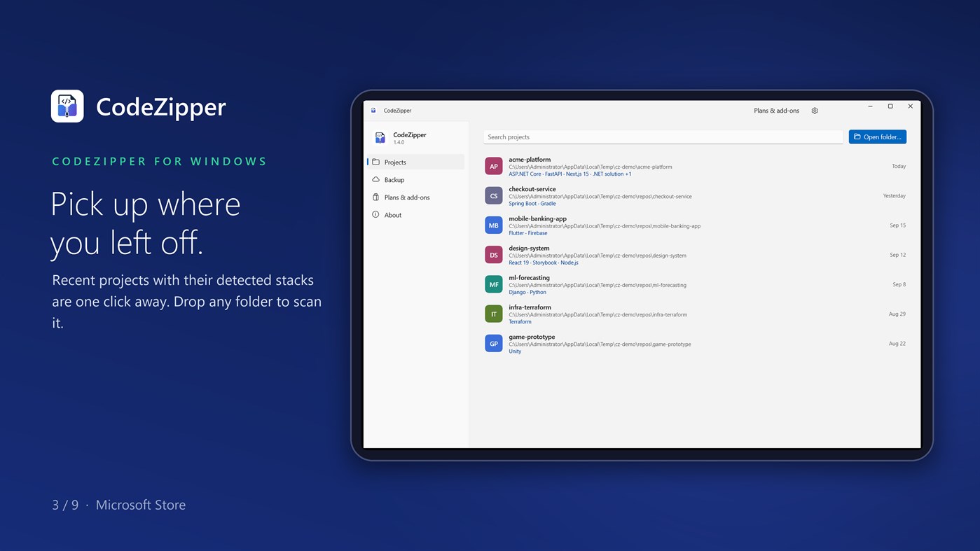
Task: Click the GP avatar for game-prototype
Action: [494, 344]
